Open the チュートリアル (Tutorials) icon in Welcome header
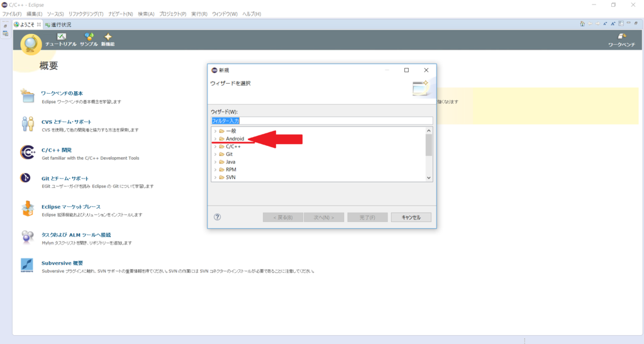The image size is (644, 344). (x=61, y=36)
